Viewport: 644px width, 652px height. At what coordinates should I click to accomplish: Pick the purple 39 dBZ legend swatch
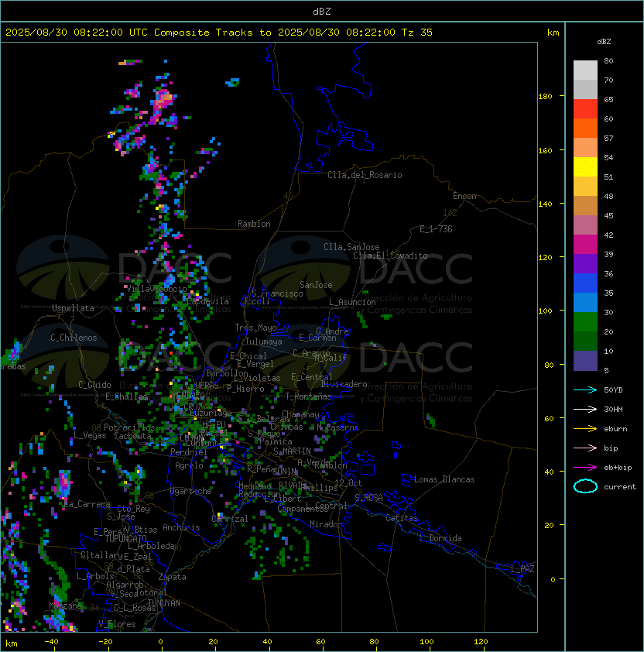pos(585,263)
